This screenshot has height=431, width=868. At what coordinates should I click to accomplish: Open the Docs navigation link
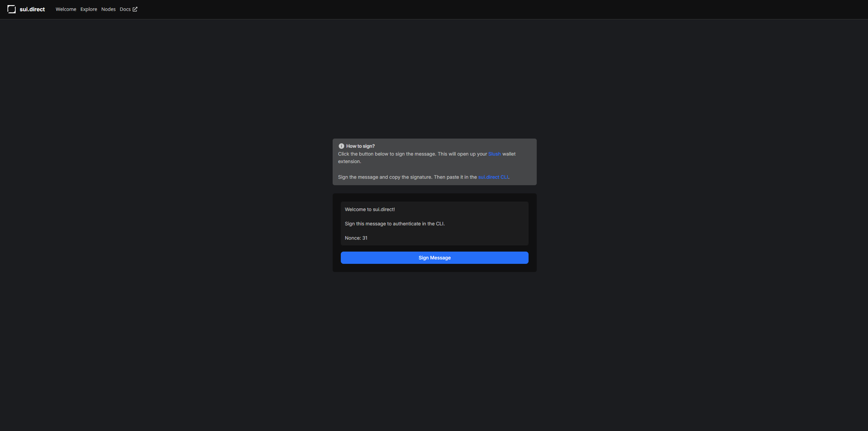click(125, 9)
